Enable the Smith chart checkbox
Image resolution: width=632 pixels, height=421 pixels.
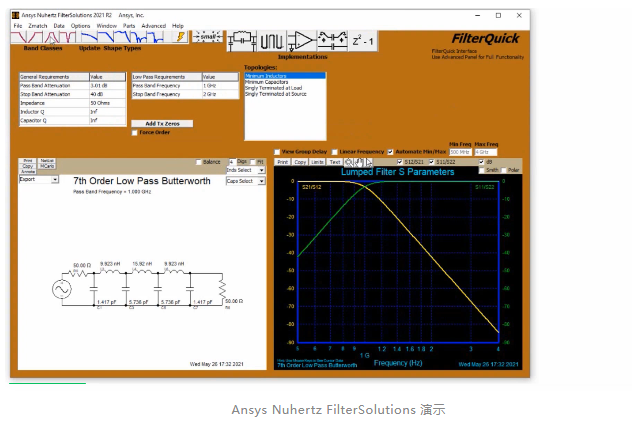coord(481,170)
